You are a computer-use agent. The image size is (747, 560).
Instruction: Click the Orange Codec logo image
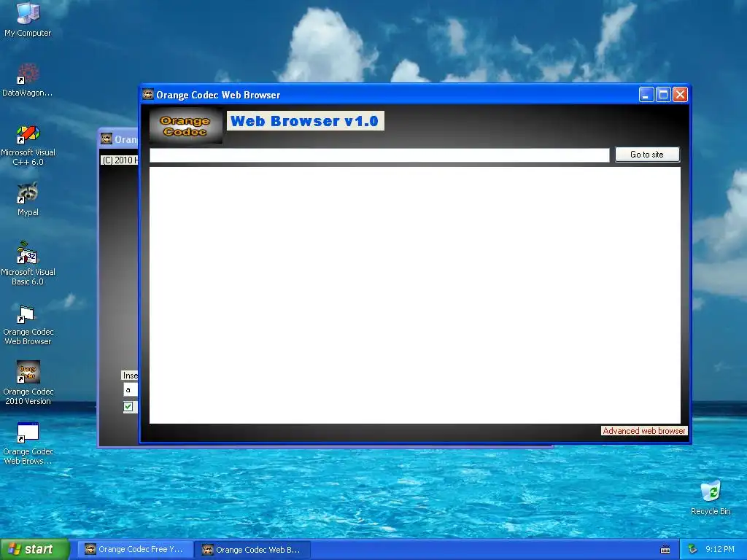pos(185,125)
